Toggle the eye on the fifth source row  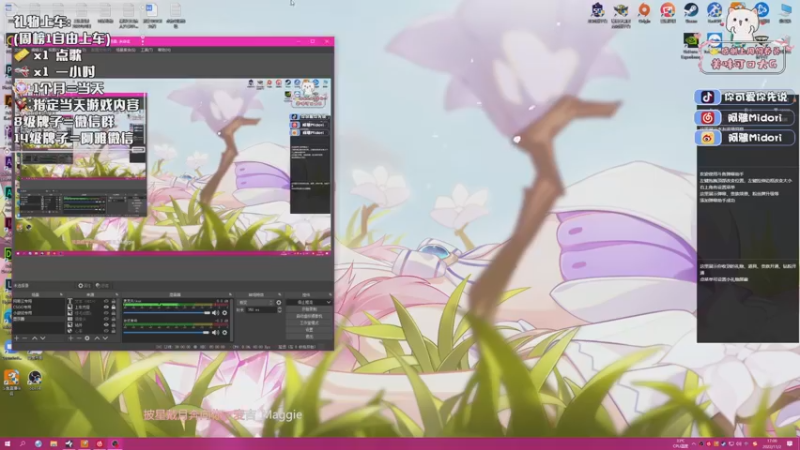[x=106, y=324]
